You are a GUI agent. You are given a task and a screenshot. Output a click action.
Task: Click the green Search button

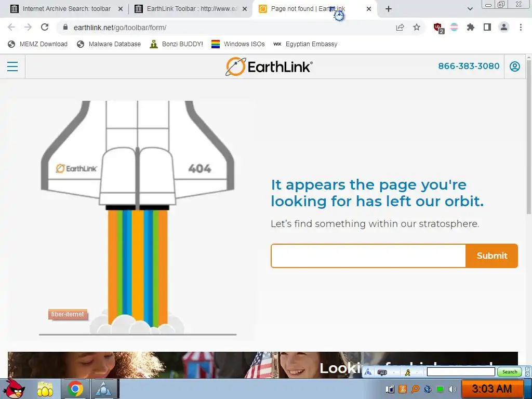click(x=509, y=372)
